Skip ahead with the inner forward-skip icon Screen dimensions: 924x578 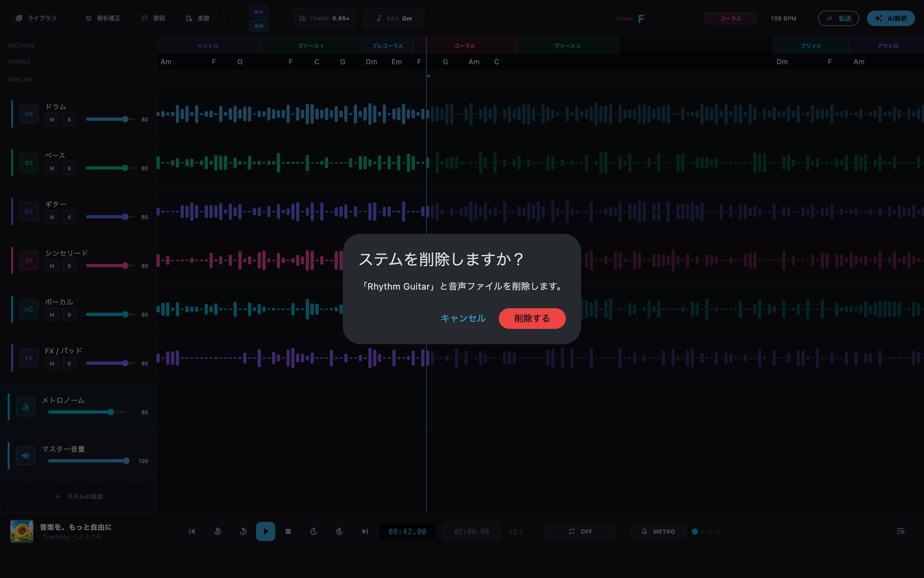[x=314, y=531]
